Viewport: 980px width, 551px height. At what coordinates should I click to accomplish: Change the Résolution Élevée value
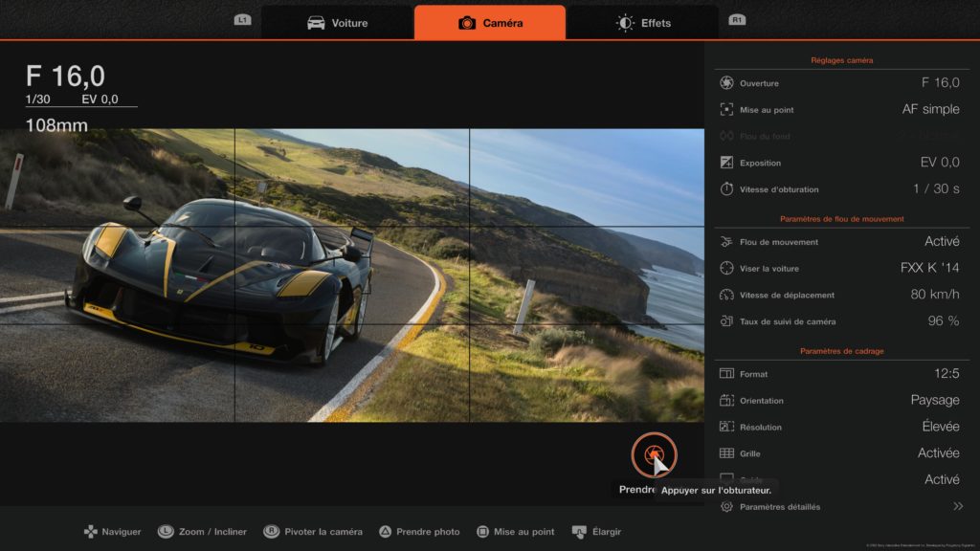point(941,426)
